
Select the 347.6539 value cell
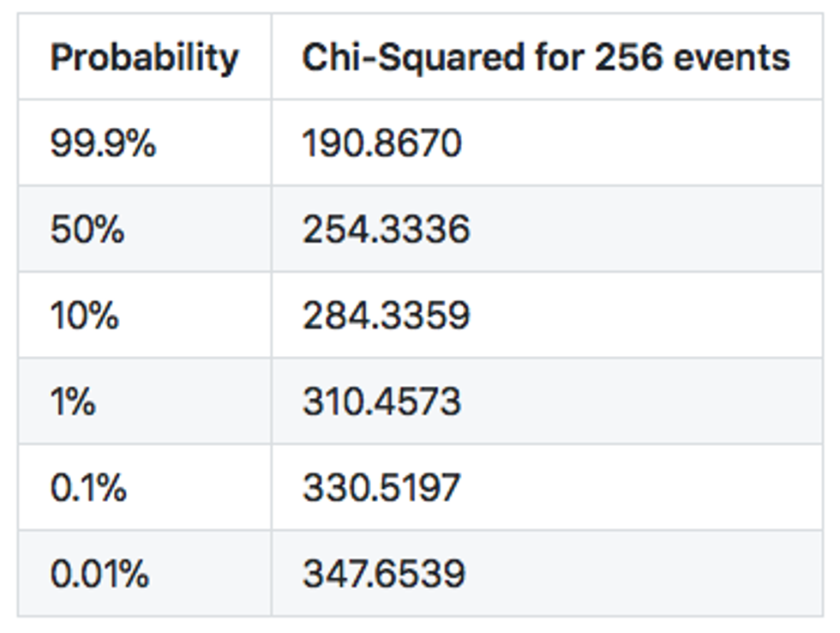[383, 573]
